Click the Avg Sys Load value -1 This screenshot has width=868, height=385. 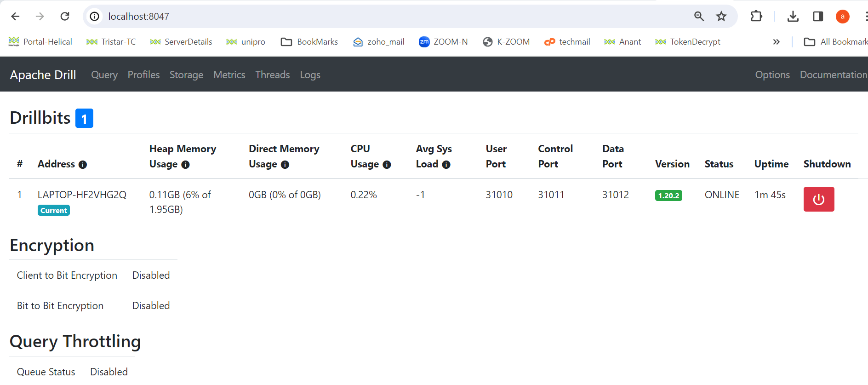[421, 195]
